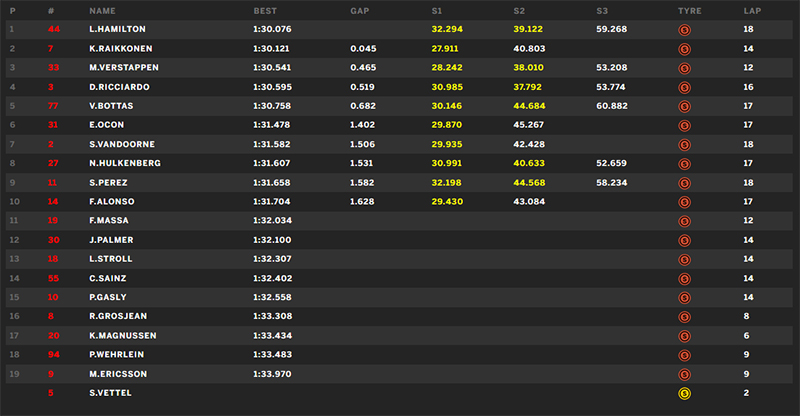
Task: Select driver name N.HULKENBERG
Action: coord(125,163)
